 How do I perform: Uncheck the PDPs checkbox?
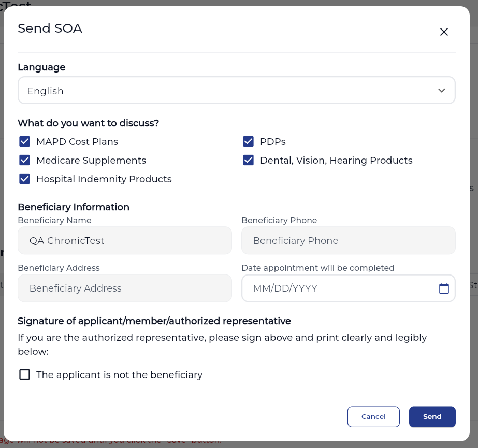249,141
